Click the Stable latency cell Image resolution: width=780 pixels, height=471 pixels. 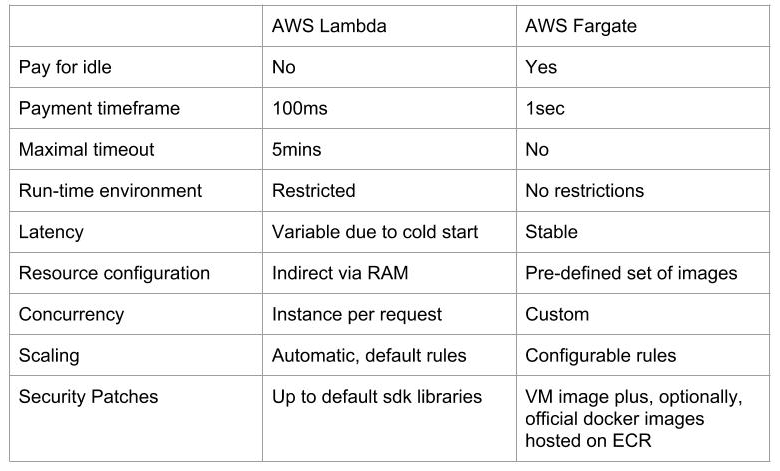click(x=551, y=232)
